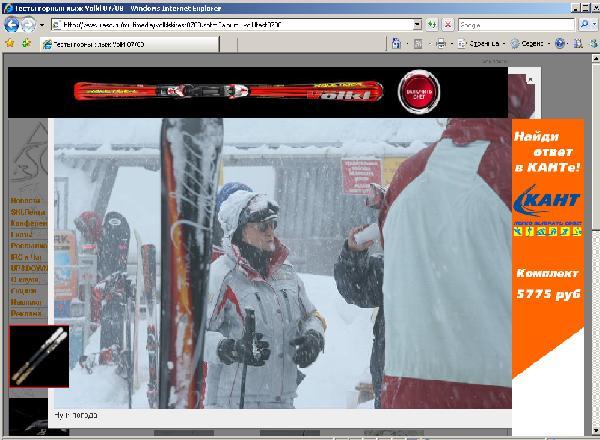
Task: Run search with the magnifier icon
Action: click(x=584, y=25)
